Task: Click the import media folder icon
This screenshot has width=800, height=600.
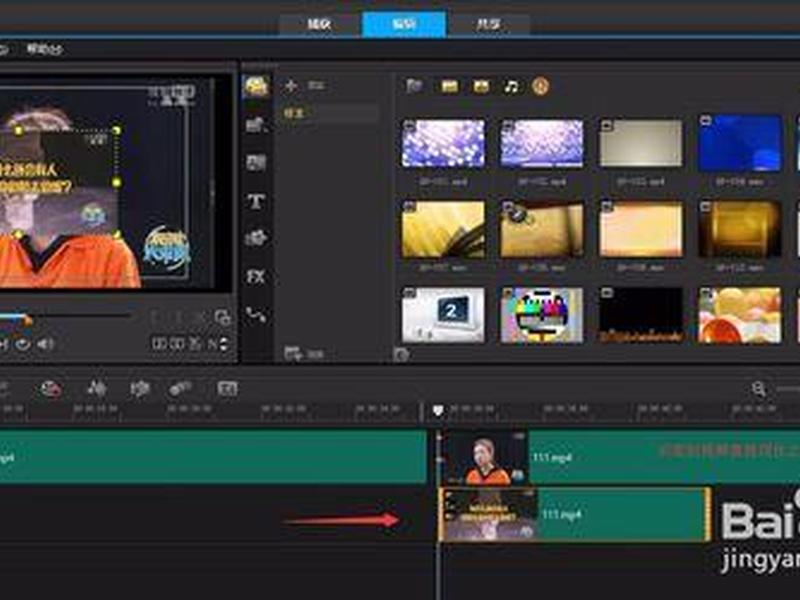Action: [x=414, y=86]
